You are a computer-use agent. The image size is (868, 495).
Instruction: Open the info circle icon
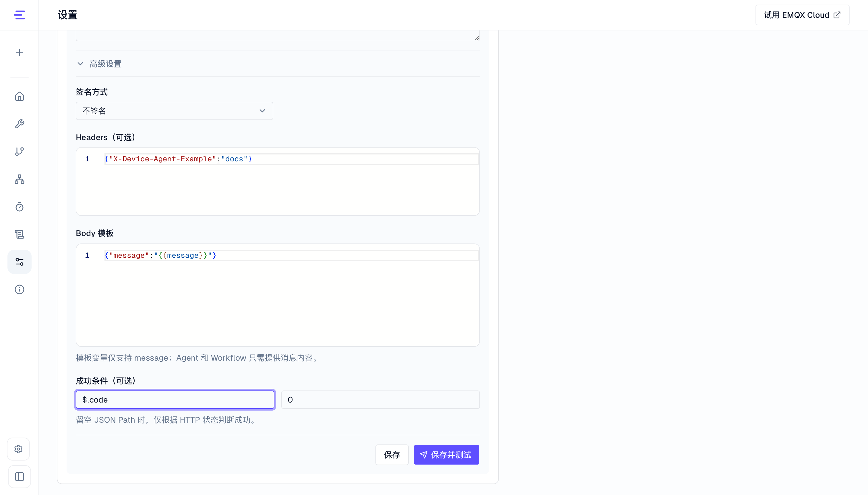[19, 289]
